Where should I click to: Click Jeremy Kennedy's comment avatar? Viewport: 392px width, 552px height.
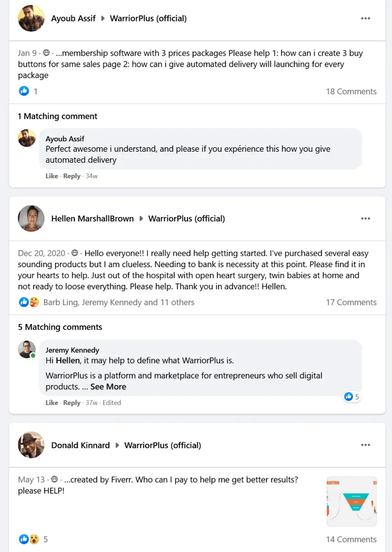coord(27,349)
